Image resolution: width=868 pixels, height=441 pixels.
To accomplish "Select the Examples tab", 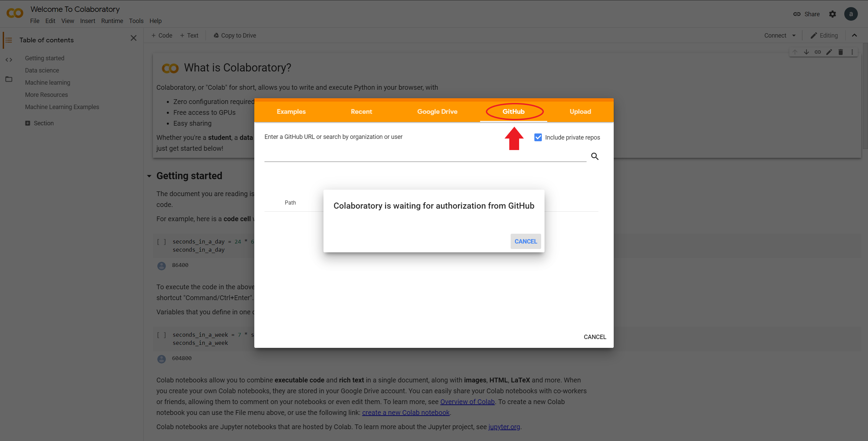I will tap(291, 111).
